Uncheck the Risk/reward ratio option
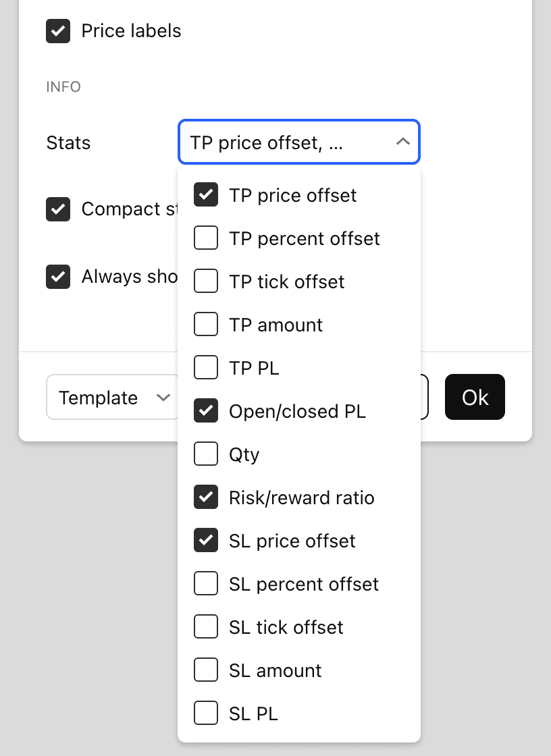 point(206,497)
